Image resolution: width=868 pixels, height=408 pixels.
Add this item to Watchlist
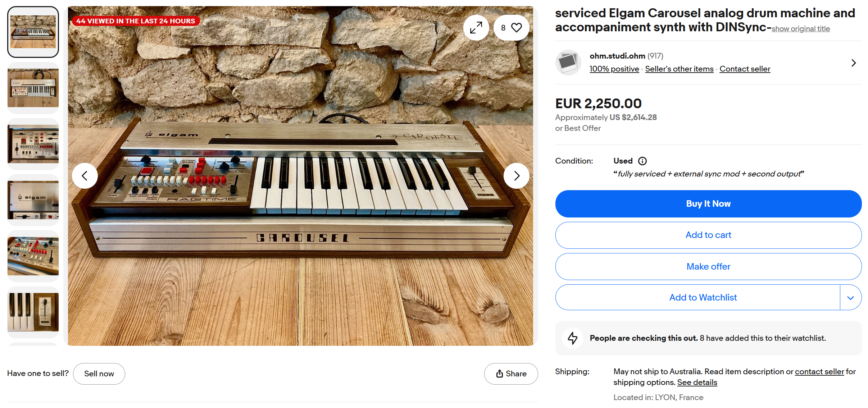click(x=703, y=298)
